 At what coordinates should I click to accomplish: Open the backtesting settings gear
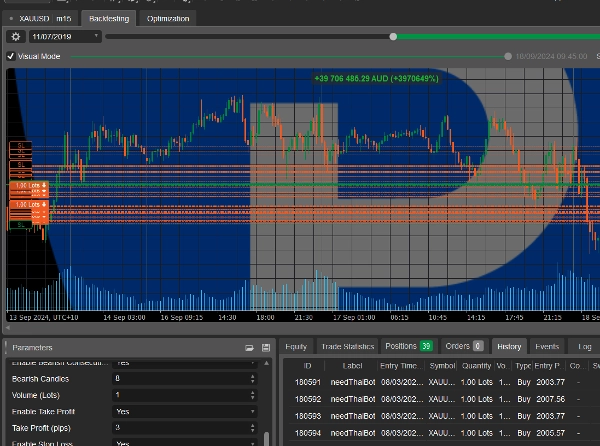click(15, 36)
